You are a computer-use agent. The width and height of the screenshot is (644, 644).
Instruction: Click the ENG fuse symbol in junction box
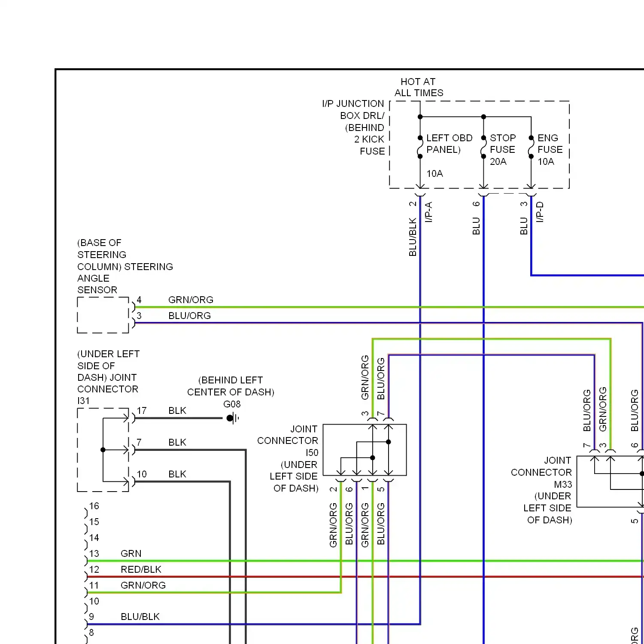[x=531, y=147]
